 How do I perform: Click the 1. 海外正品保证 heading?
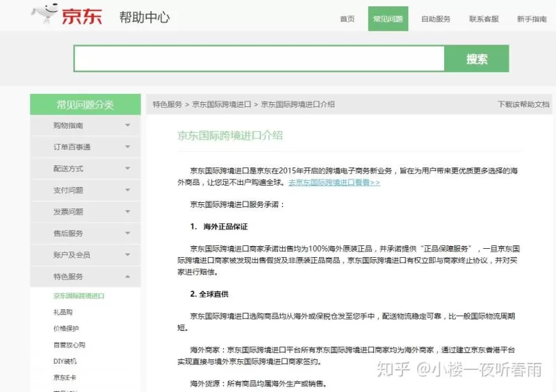click(219, 227)
